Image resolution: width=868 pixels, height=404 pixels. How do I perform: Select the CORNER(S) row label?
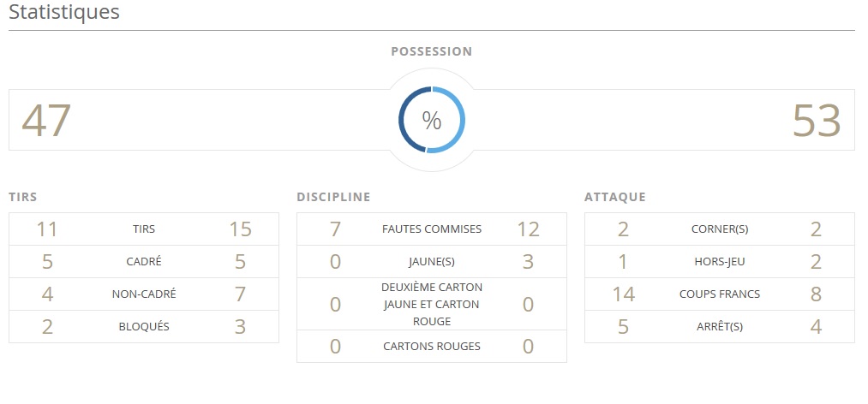(x=720, y=229)
